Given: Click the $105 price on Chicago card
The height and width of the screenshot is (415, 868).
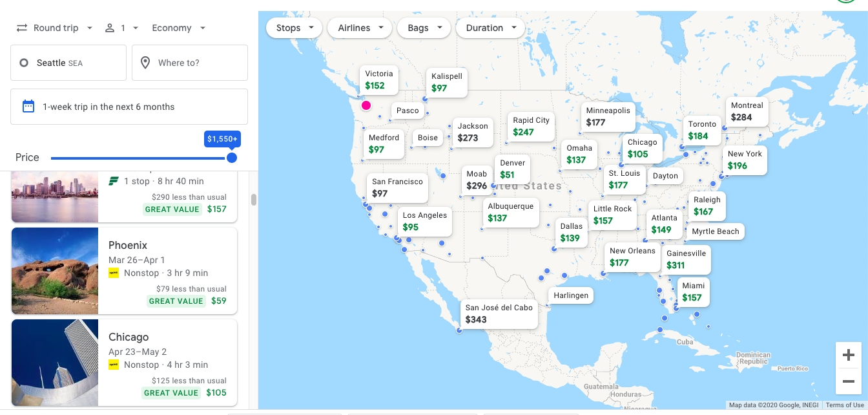Looking at the screenshot, I should [216, 392].
